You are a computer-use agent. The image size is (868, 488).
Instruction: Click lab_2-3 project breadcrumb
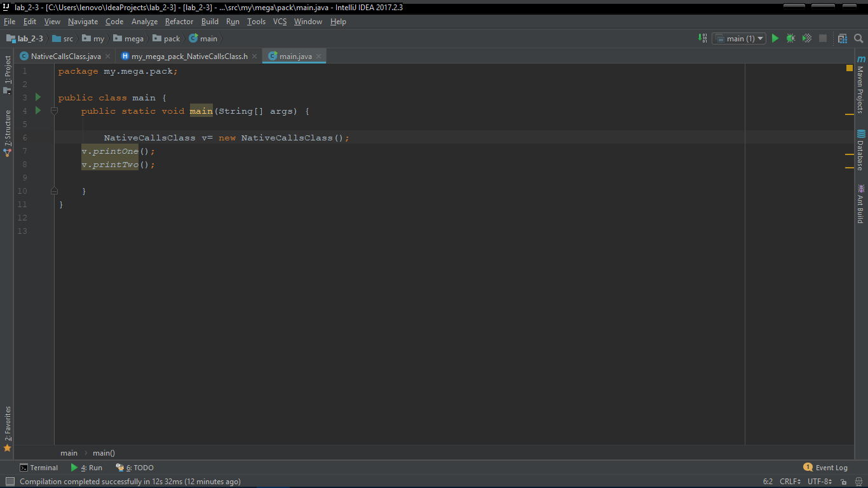click(x=25, y=39)
